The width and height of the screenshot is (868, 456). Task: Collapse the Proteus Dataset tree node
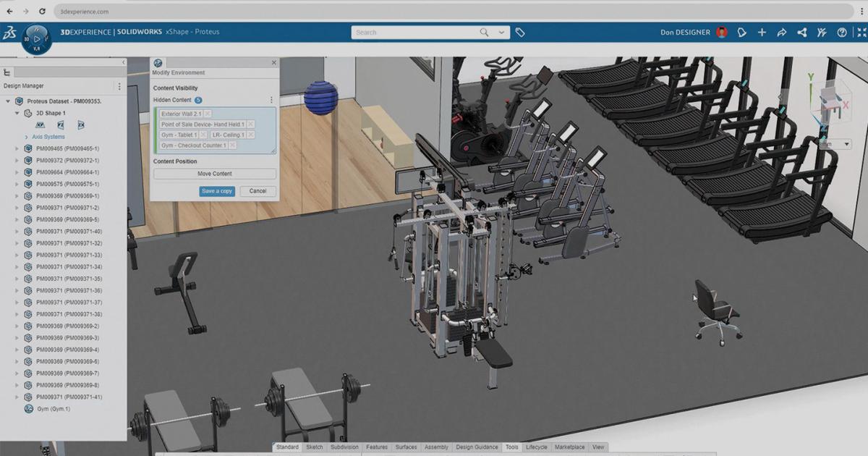[7, 101]
